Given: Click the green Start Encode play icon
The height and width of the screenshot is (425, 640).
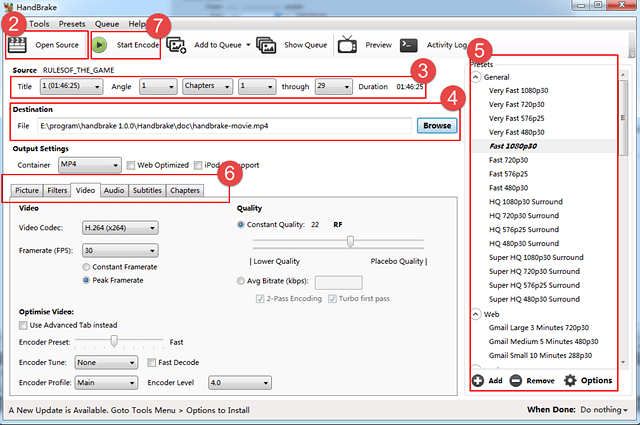Looking at the screenshot, I should [99, 45].
